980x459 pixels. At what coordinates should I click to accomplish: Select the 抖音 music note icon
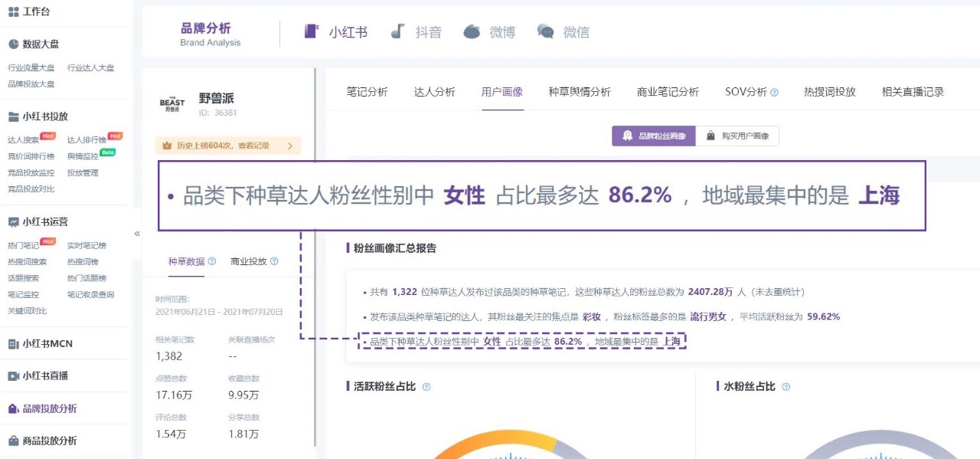pos(397,31)
